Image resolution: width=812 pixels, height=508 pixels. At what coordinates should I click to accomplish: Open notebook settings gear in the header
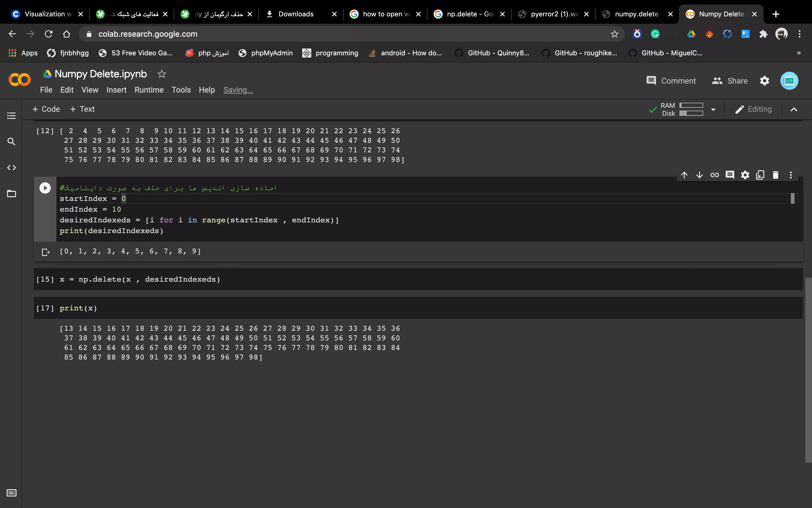pos(764,81)
